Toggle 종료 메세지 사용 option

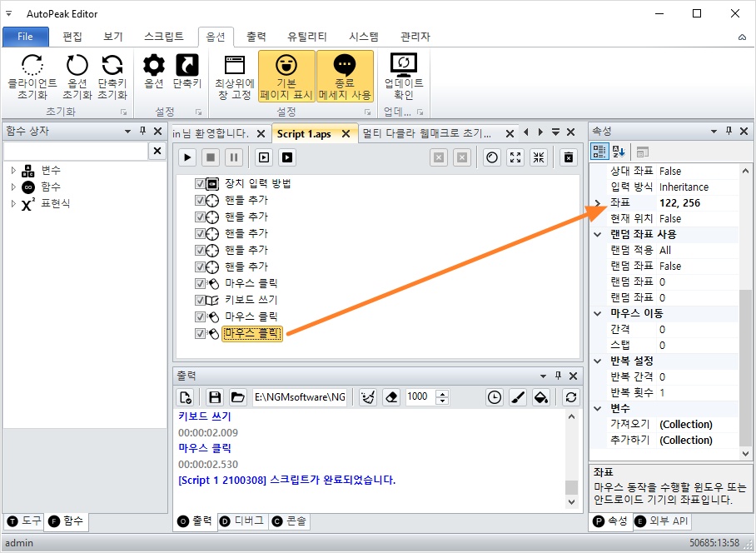click(345, 76)
